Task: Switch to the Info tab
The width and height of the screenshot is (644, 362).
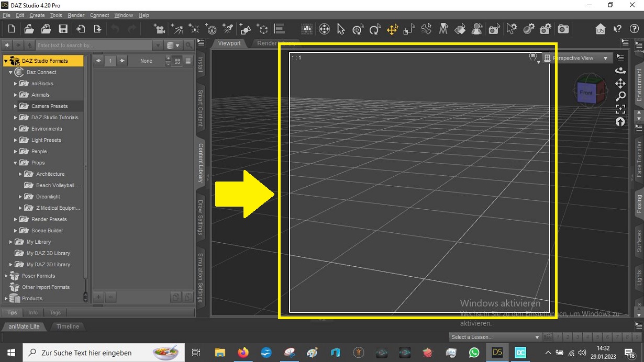Action: [34, 313]
